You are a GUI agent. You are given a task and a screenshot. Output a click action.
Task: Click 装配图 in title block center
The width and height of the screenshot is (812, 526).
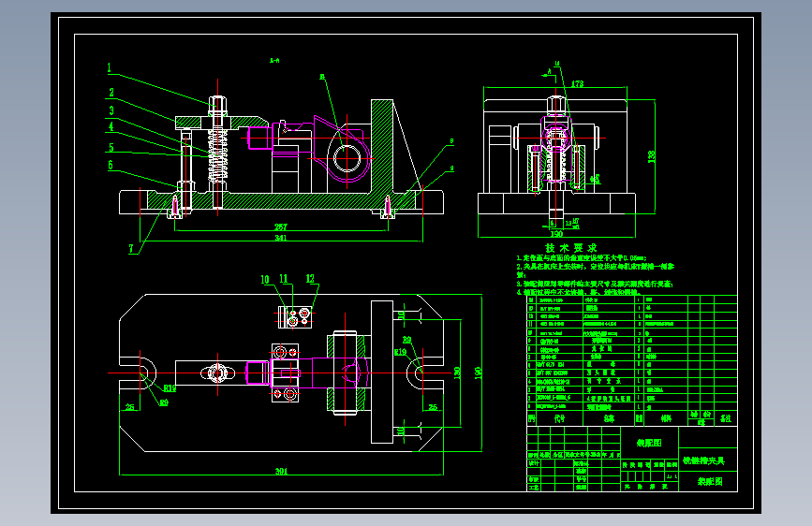pos(649,443)
